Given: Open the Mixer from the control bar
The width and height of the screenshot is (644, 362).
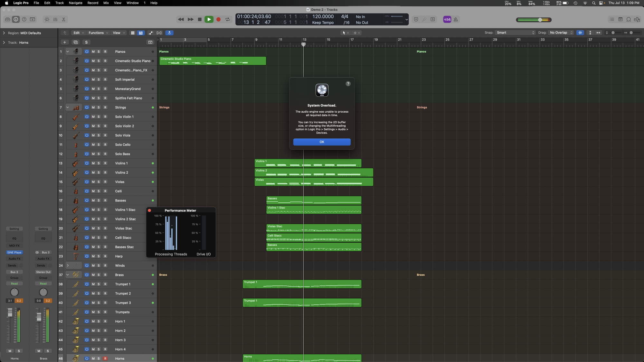Looking at the screenshot, I should 55,19.
